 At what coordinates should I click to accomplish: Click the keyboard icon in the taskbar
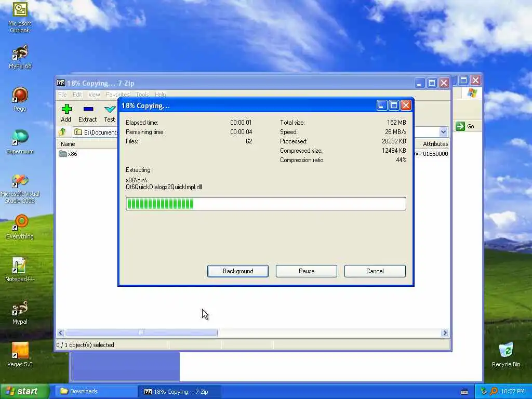pyautogui.click(x=464, y=392)
